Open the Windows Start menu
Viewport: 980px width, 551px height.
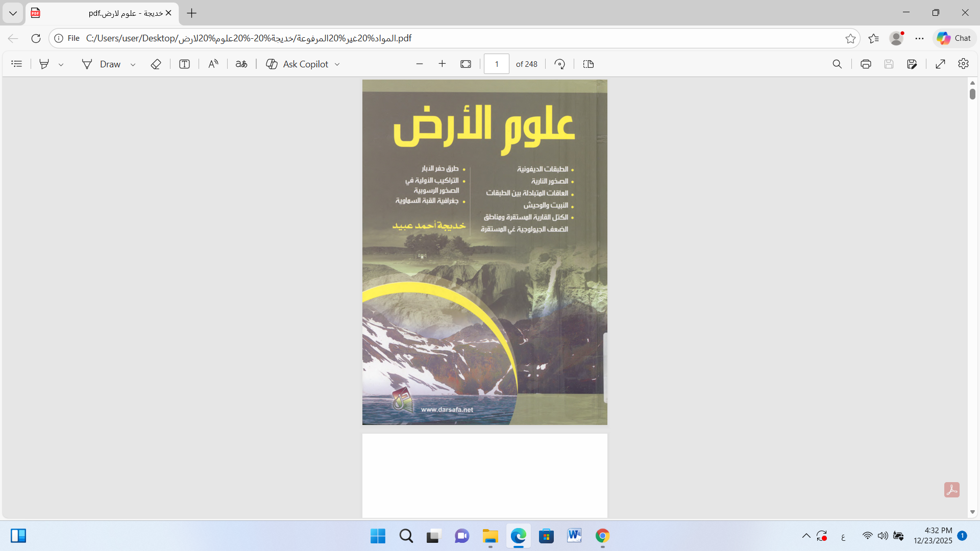click(378, 536)
